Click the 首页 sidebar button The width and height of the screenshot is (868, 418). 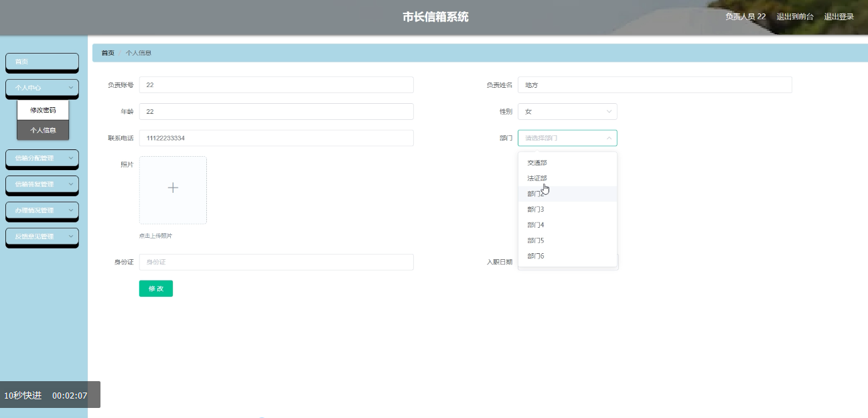pyautogui.click(x=42, y=62)
